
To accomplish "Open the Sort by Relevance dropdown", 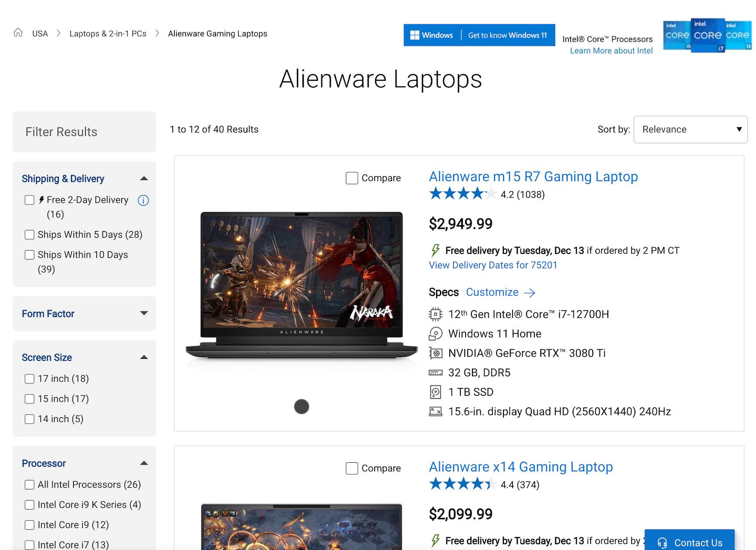I will tap(690, 129).
